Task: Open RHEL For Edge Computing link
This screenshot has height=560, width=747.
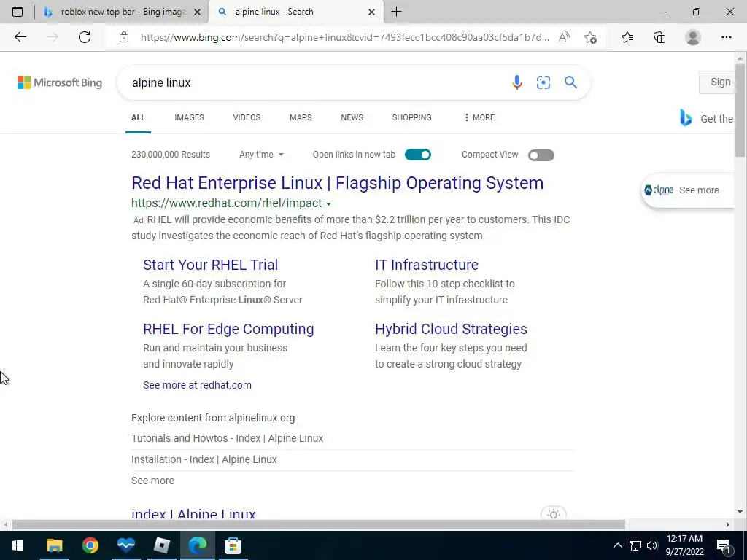Action: tap(228, 329)
